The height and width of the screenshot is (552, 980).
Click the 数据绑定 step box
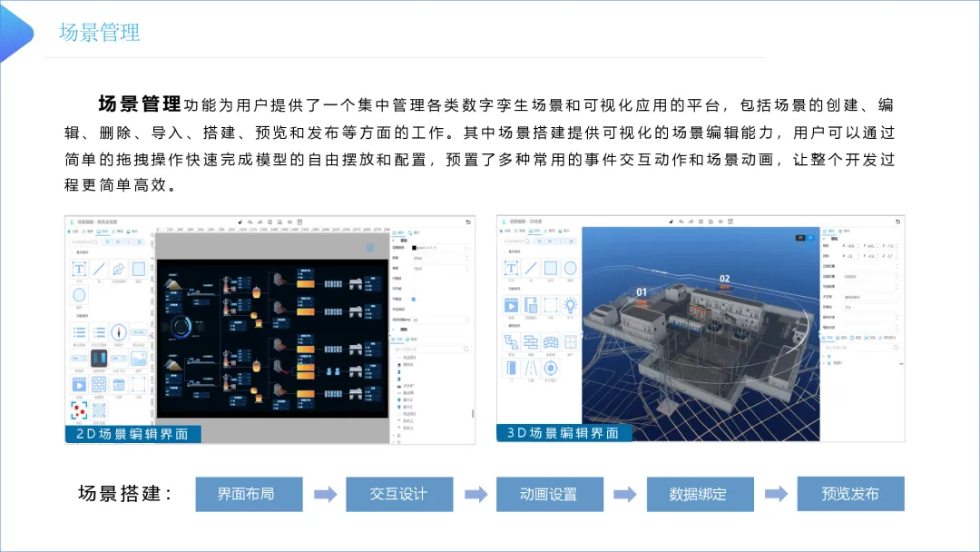tap(700, 494)
